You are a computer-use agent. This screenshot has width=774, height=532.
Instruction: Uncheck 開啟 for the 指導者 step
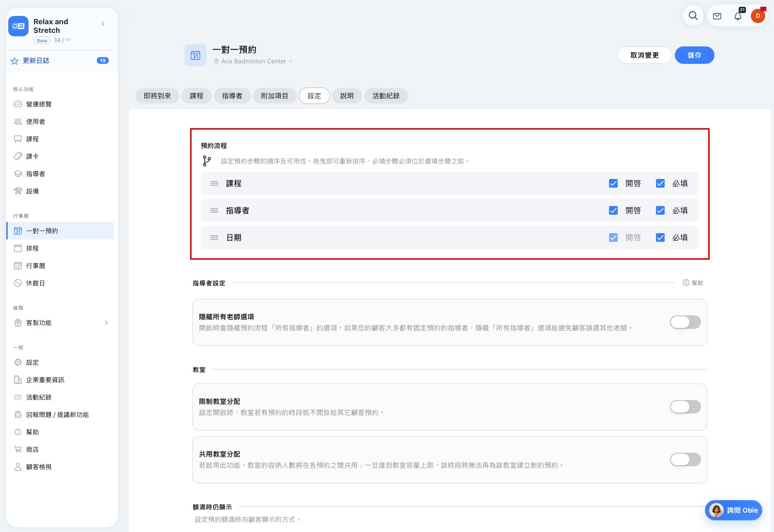pyautogui.click(x=613, y=210)
